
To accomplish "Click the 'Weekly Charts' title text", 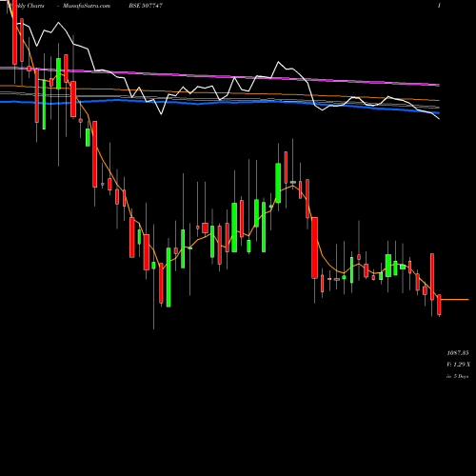I will pyautogui.click(x=26, y=6).
